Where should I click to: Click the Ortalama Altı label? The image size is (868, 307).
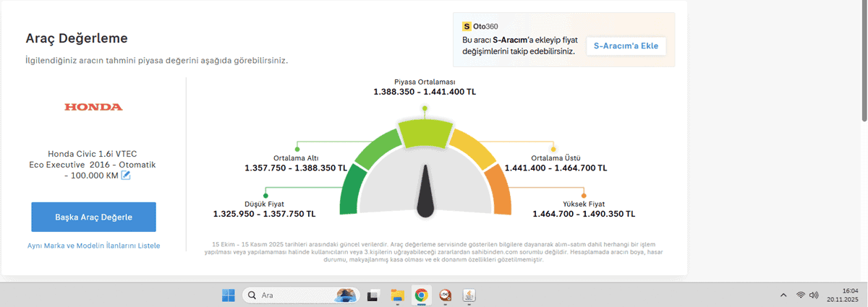[x=296, y=157]
